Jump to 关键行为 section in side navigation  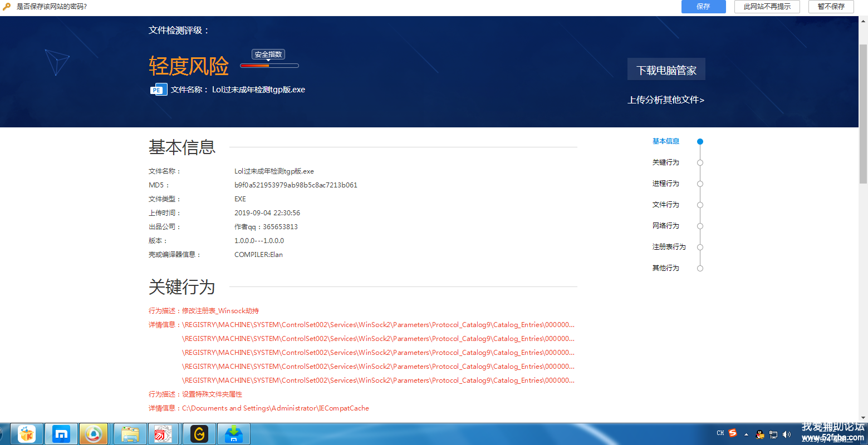[x=666, y=162]
